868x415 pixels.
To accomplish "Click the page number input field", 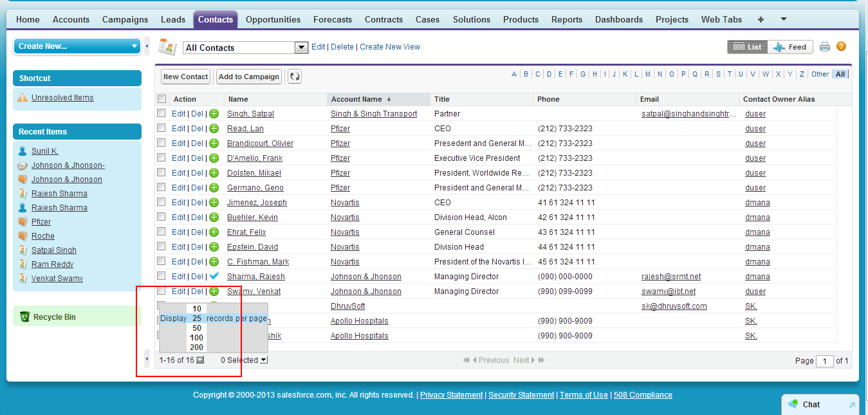I will pos(824,361).
